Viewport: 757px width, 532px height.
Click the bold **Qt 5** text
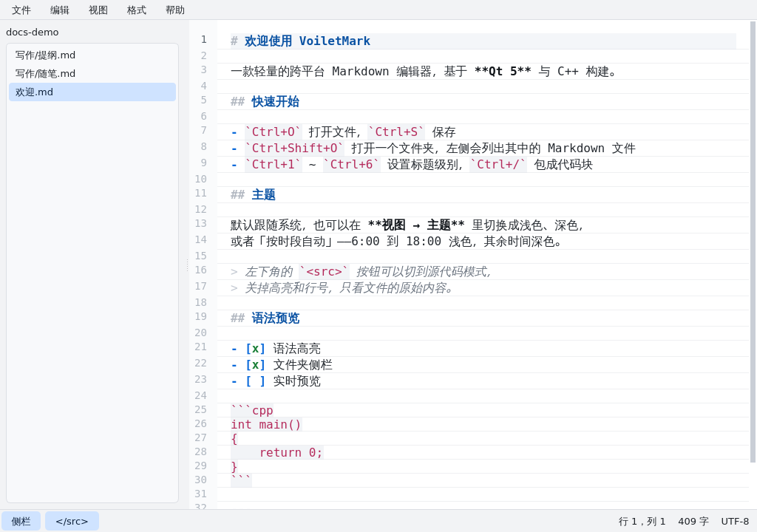(503, 72)
